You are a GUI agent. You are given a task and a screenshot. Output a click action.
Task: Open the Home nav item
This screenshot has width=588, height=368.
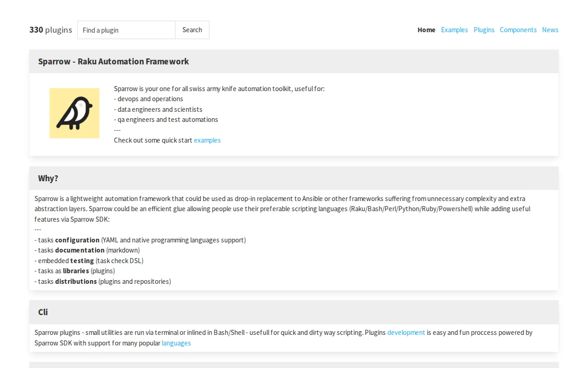pyautogui.click(x=426, y=30)
